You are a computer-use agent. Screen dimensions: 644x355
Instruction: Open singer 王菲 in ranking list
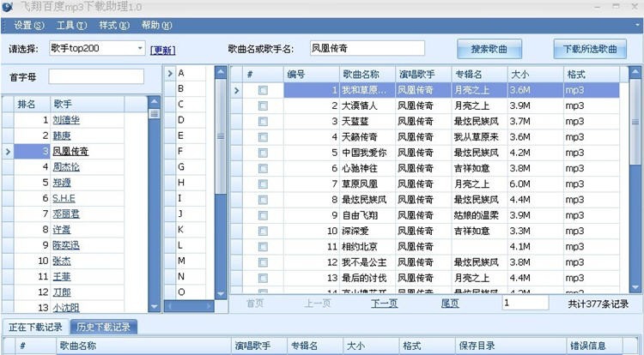pos(62,277)
